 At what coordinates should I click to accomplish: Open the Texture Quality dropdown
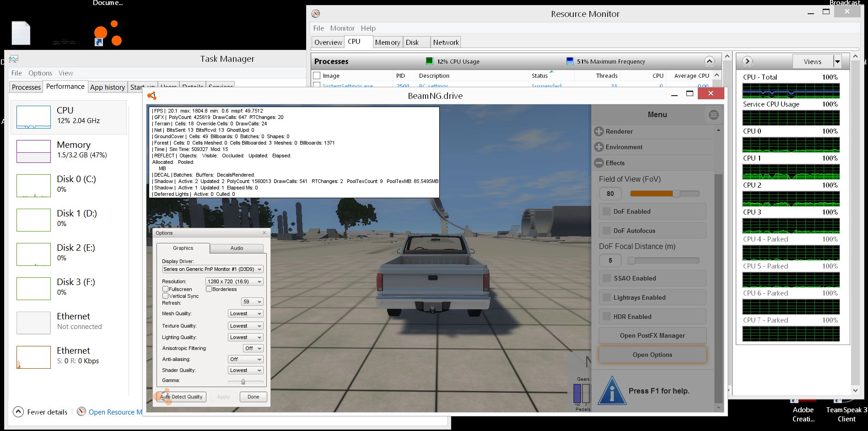pos(246,326)
